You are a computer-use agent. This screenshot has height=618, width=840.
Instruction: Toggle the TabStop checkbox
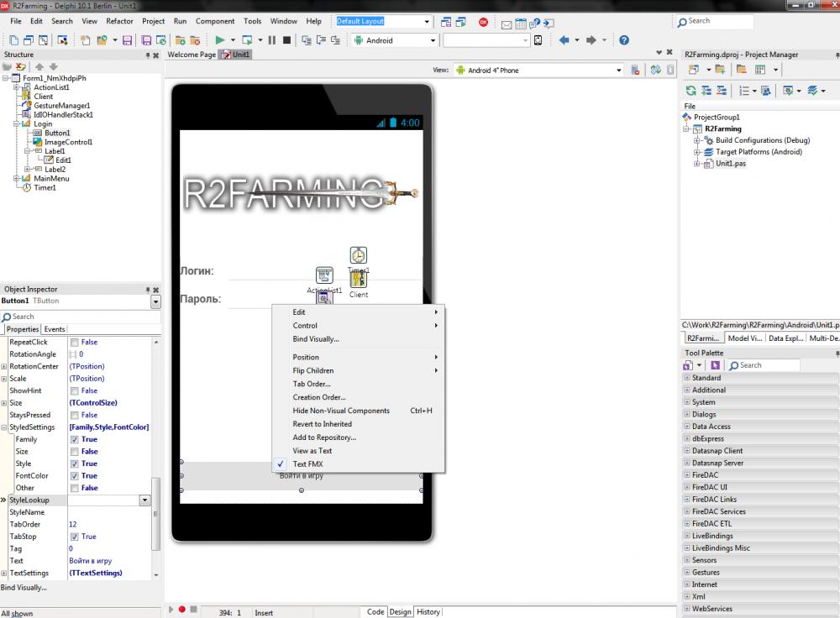click(75, 537)
